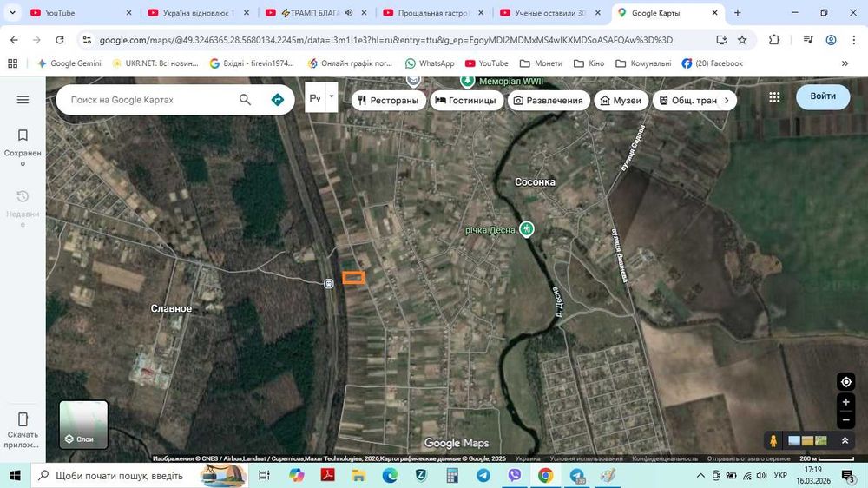
Task: Click the 200 м map scale bar
Action: pyautogui.click(x=827, y=458)
